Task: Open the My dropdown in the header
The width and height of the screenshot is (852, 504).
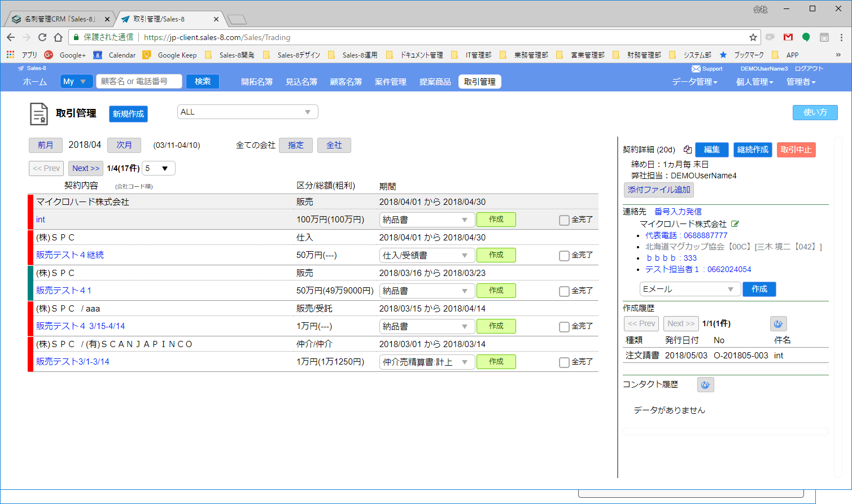Action: tap(76, 81)
